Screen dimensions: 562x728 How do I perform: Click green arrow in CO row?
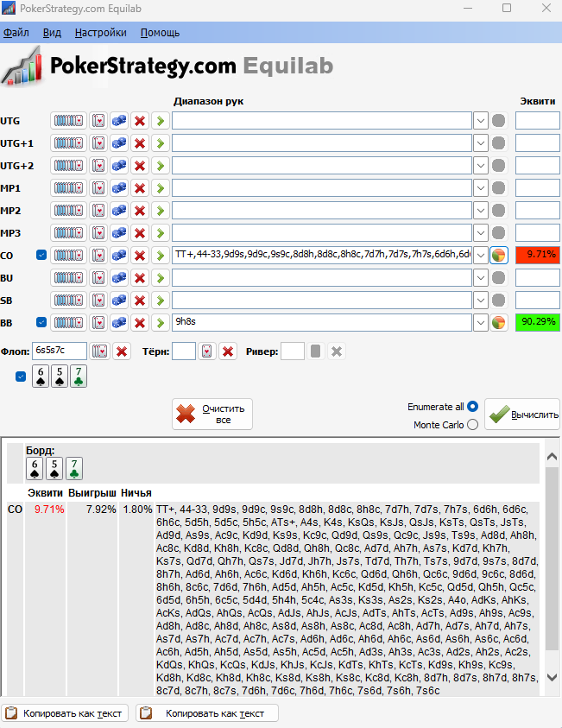(x=161, y=256)
